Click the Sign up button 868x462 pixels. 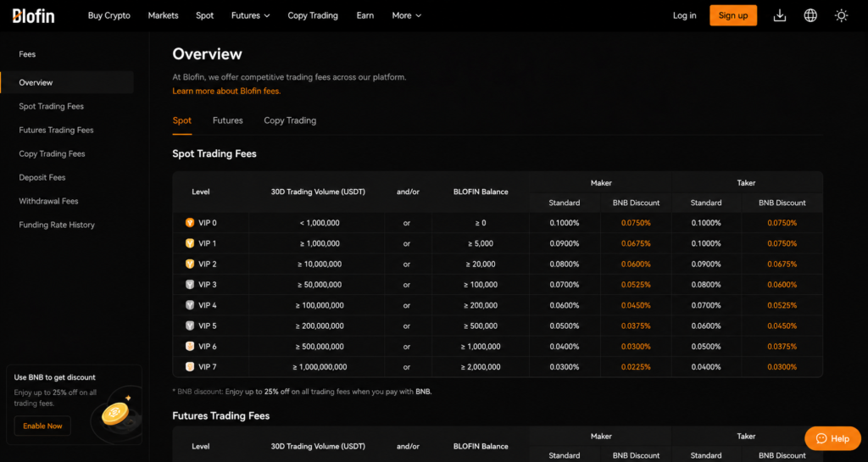click(x=733, y=15)
